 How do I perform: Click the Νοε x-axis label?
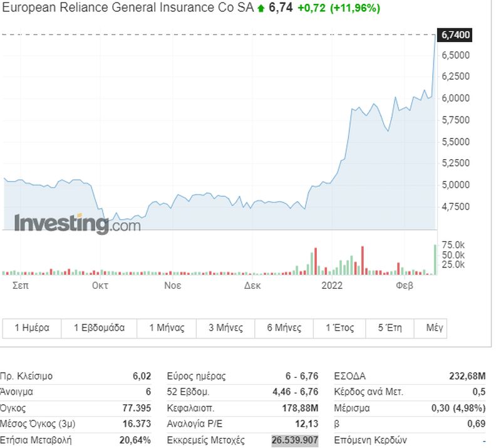[x=173, y=286]
